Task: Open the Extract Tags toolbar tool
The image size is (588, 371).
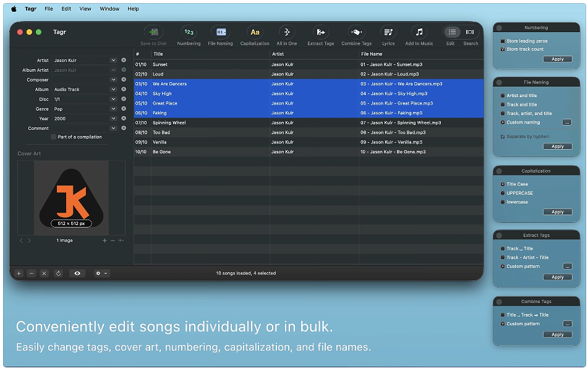Action: 321,32
